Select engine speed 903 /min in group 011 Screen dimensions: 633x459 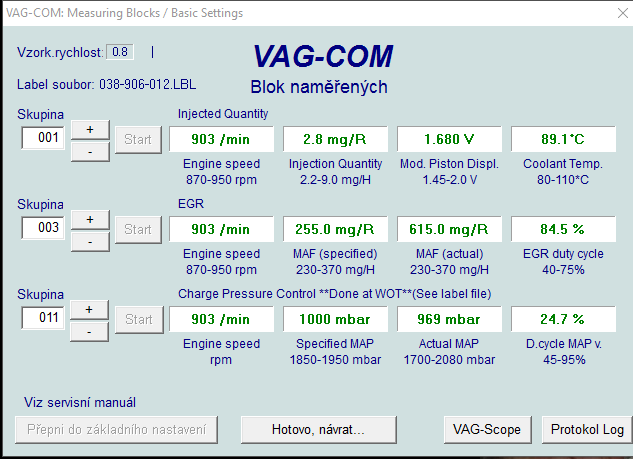[x=221, y=319]
